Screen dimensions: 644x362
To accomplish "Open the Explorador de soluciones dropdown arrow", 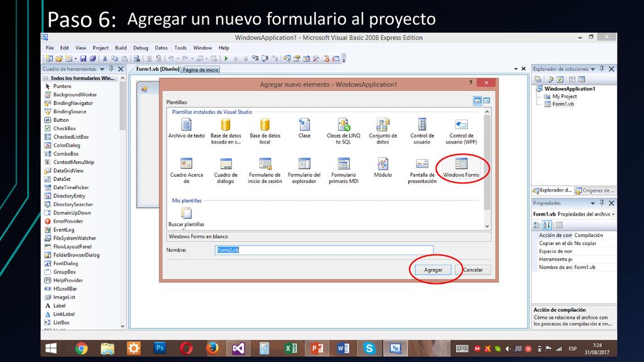I will (592, 69).
